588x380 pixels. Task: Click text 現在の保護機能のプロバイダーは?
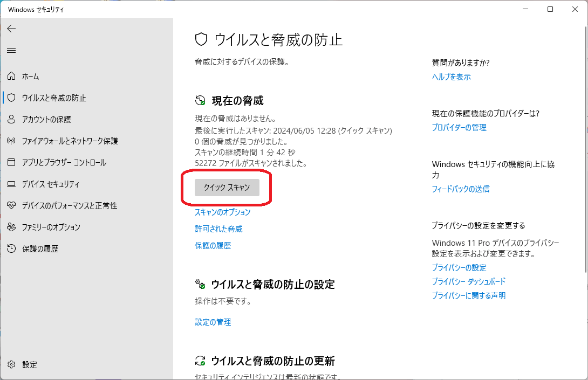pyautogui.click(x=486, y=114)
